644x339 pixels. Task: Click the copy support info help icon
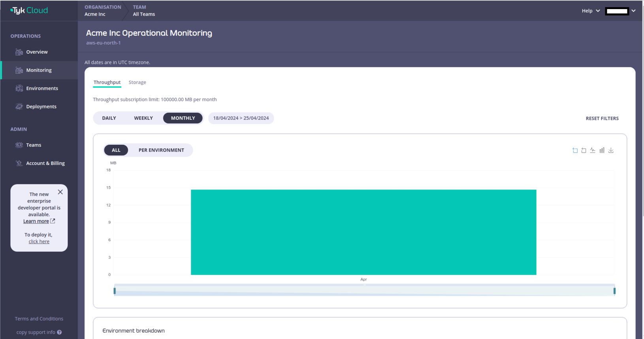point(59,332)
